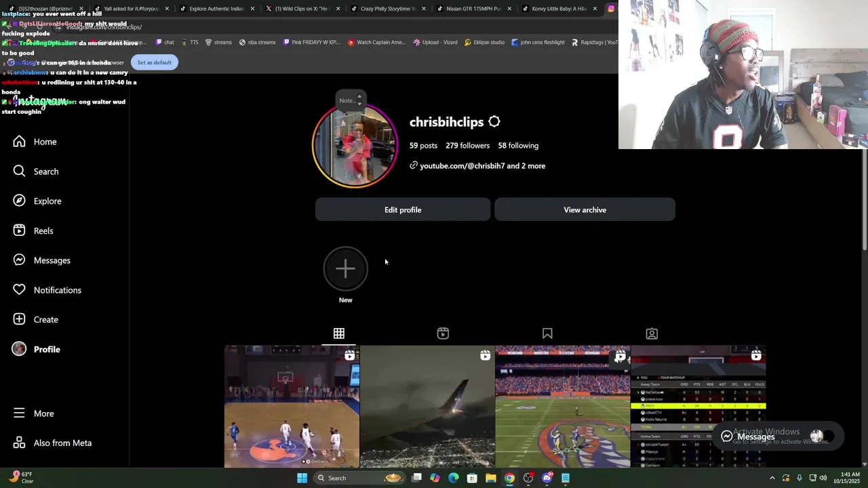Open Watch Captain Ame... bookmark
This screenshot has height=488, width=868.
[376, 42]
